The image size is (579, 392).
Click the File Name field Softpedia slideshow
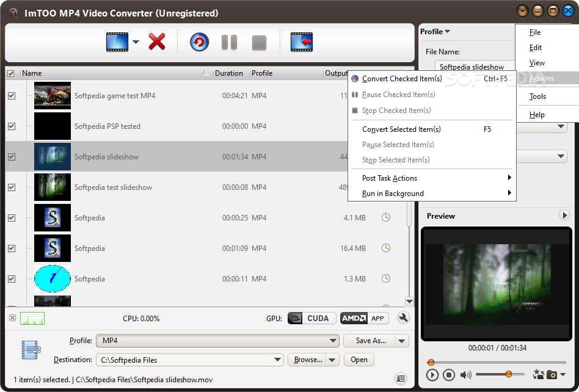(475, 67)
